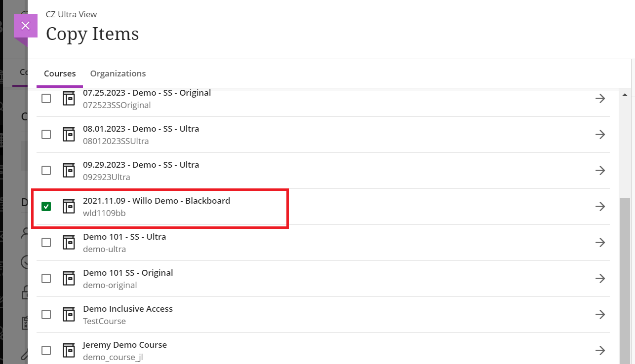The width and height of the screenshot is (635, 364).
Task: Open the Demo 101 SS - Original course title
Action: pyautogui.click(x=128, y=273)
